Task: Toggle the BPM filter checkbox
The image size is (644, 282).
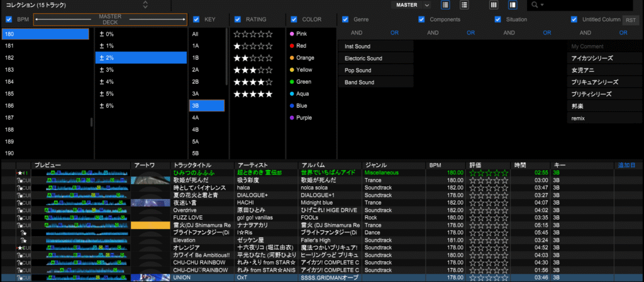Action: click(x=9, y=20)
